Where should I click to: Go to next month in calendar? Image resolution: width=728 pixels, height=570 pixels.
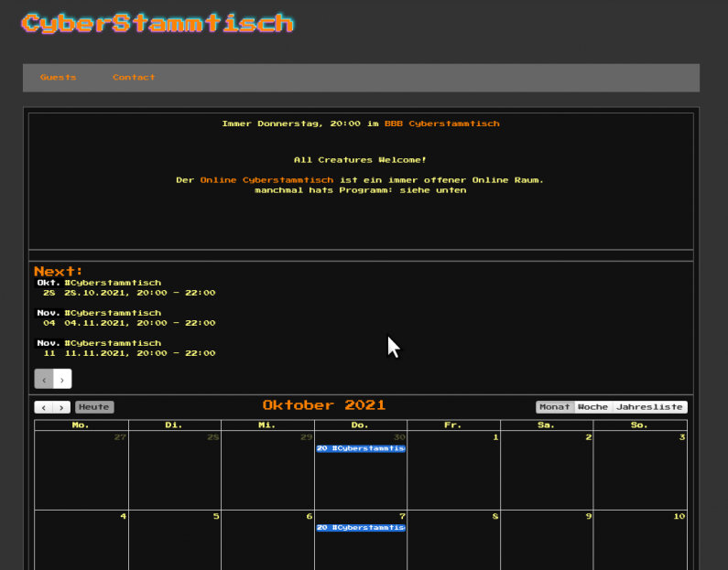[61, 407]
